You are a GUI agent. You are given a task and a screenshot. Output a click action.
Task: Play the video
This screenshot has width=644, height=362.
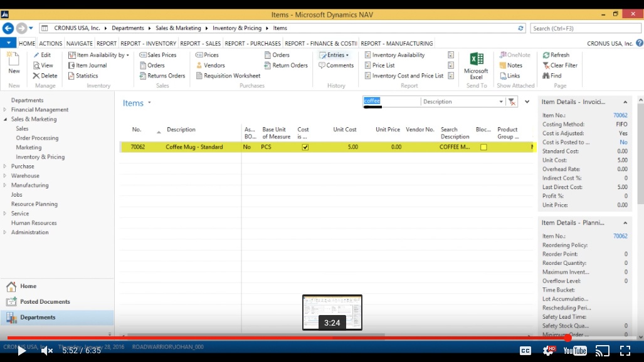[21, 351]
